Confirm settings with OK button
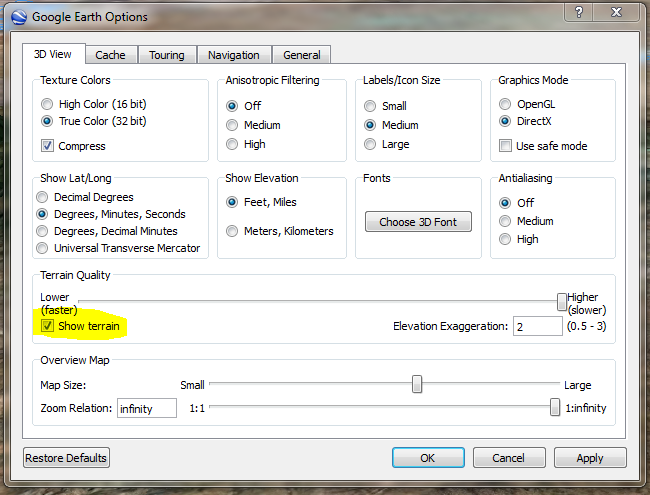Screen dimensions: 650x495 tap(428, 458)
